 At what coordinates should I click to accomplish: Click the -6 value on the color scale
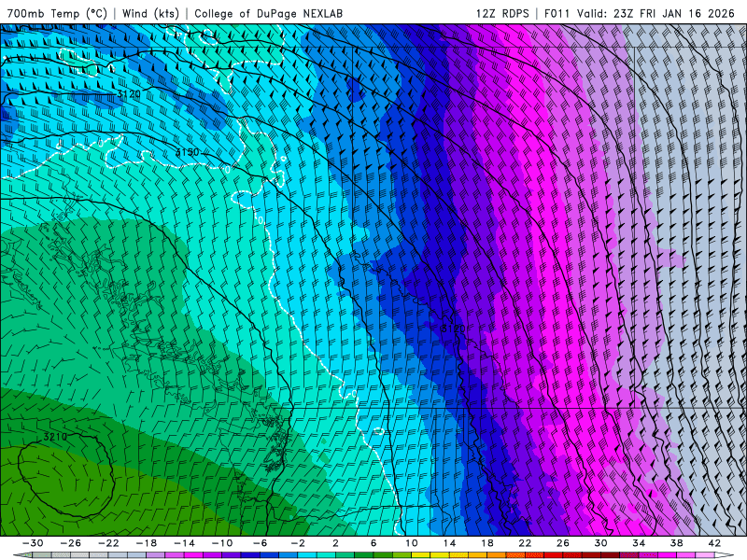pos(261,543)
